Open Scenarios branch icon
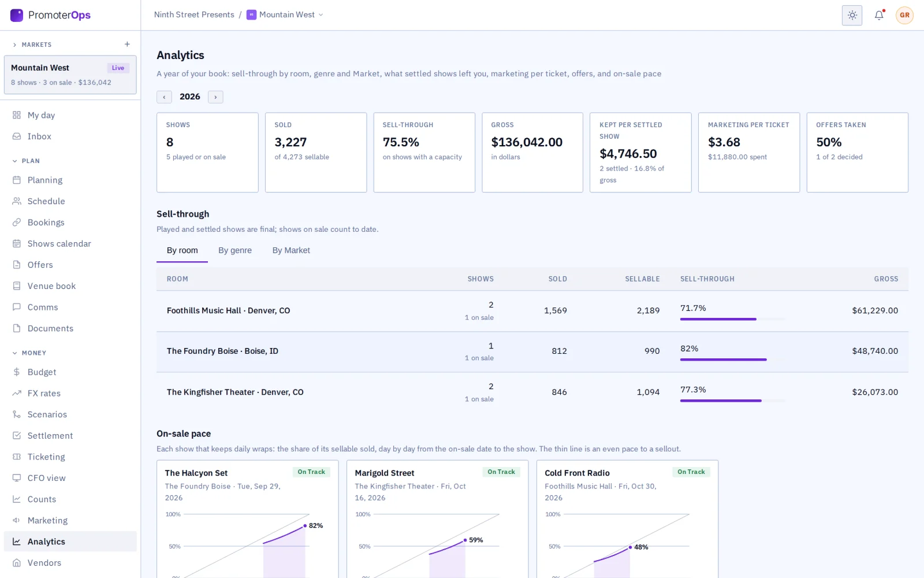The image size is (924, 578). click(17, 414)
